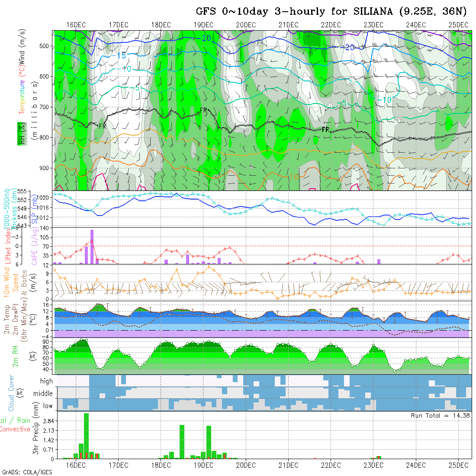Click the "high" cloud cover row label

pyautogui.click(x=46, y=381)
